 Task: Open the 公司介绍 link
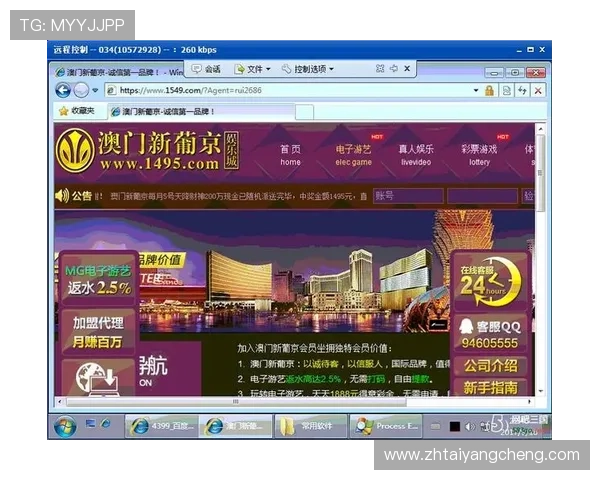[x=491, y=366]
